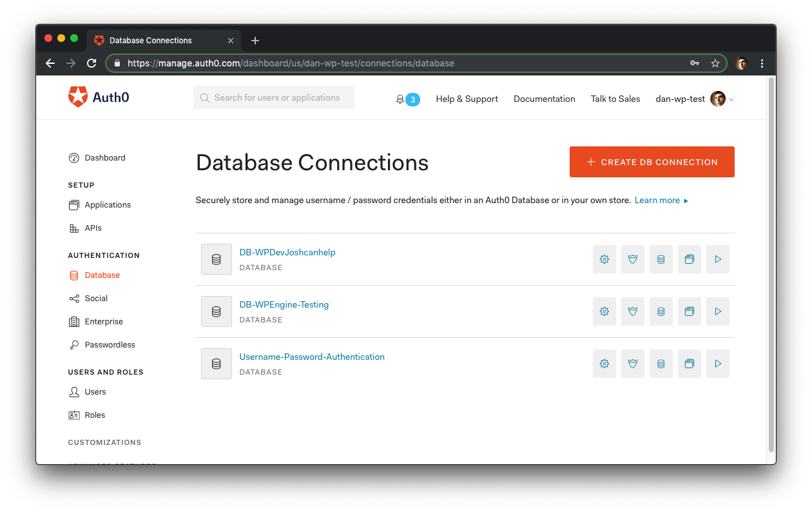Open the DB-WPDevJoshcanhelp connection link

(x=287, y=252)
